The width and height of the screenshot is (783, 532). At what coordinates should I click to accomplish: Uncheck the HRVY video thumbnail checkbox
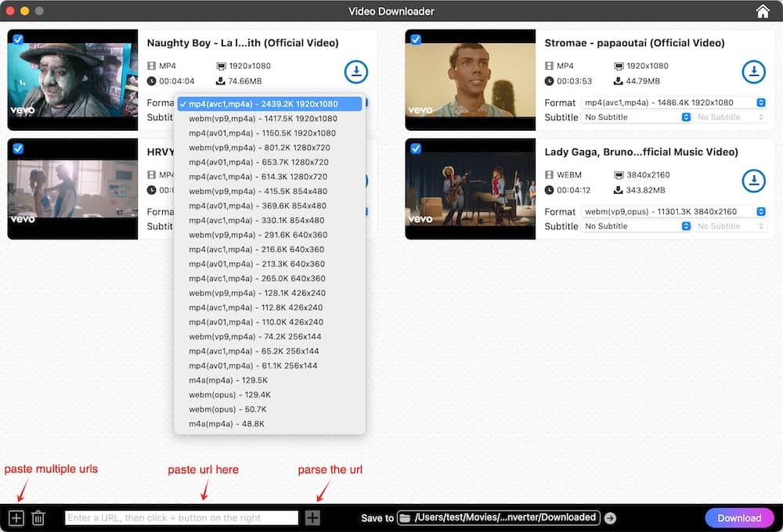tap(18, 147)
